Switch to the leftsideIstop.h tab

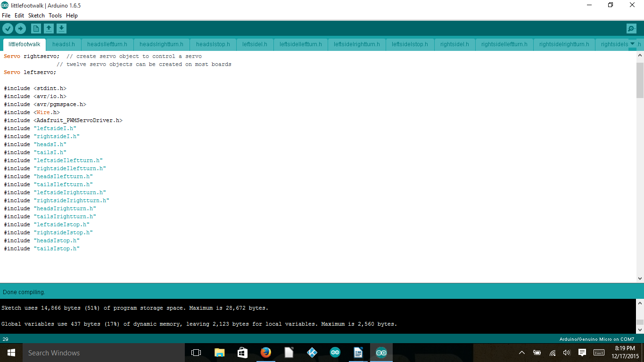[x=410, y=44]
